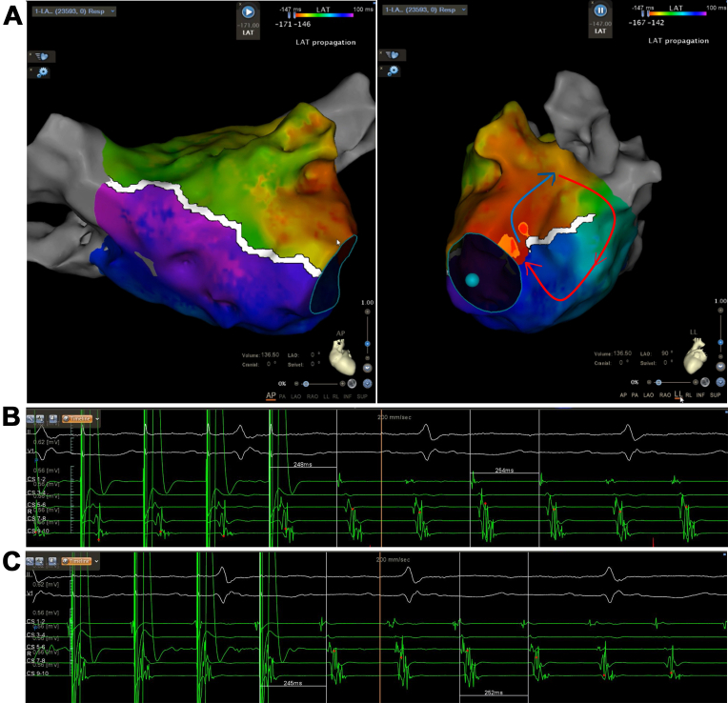Select the SUP view tab in left map

(x=362, y=396)
